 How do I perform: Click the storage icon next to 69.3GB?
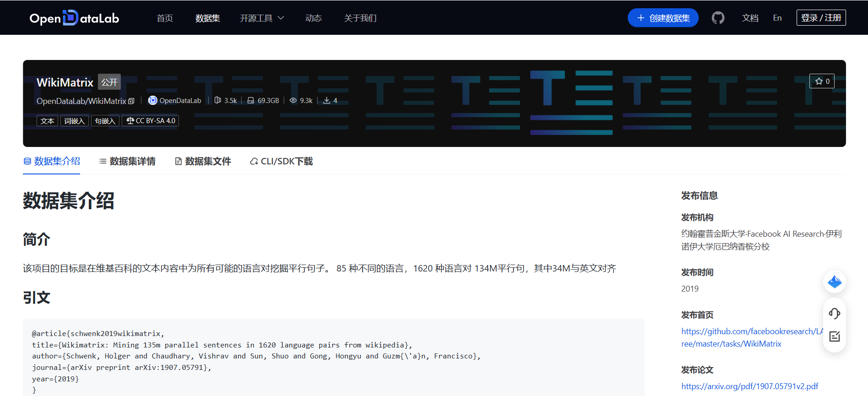pyautogui.click(x=251, y=100)
